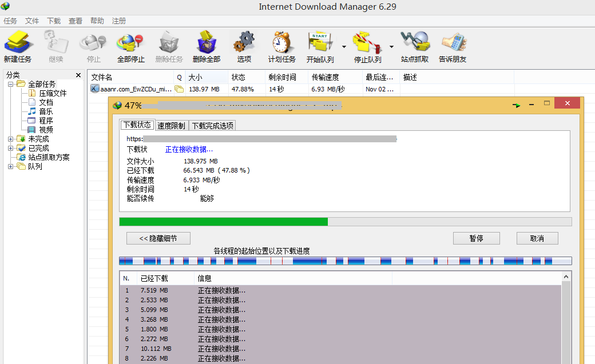Image resolution: width=595 pixels, height=364 pixels.
Task: Select 视频 category in tree
Action: pos(46,130)
